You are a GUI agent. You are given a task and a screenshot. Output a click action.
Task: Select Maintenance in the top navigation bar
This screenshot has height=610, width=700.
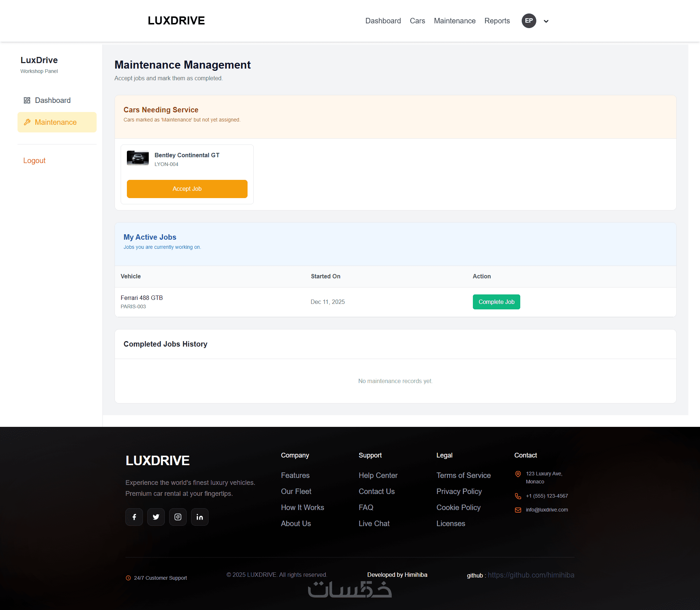tap(454, 21)
